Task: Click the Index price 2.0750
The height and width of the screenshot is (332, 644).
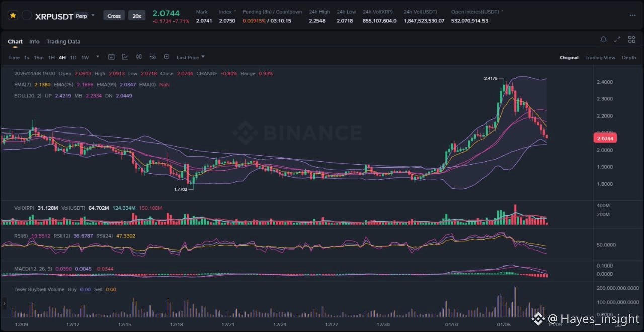Action: [x=227, y=21]
